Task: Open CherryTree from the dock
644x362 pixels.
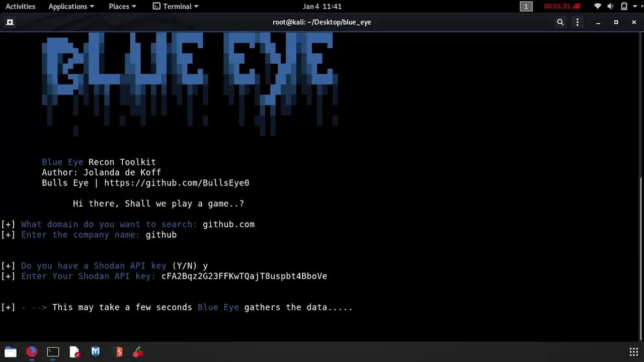Action: (x=138, y=352)
